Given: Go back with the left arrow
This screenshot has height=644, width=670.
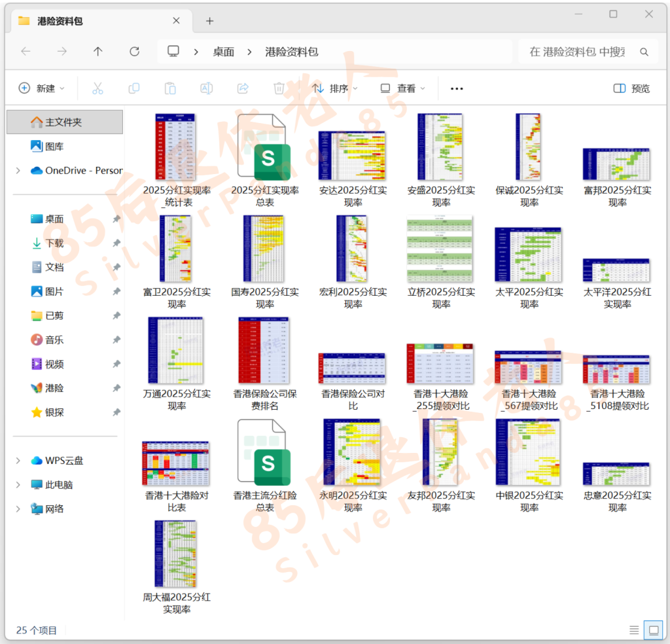Looking at the screenshot, I should (26, 52).
